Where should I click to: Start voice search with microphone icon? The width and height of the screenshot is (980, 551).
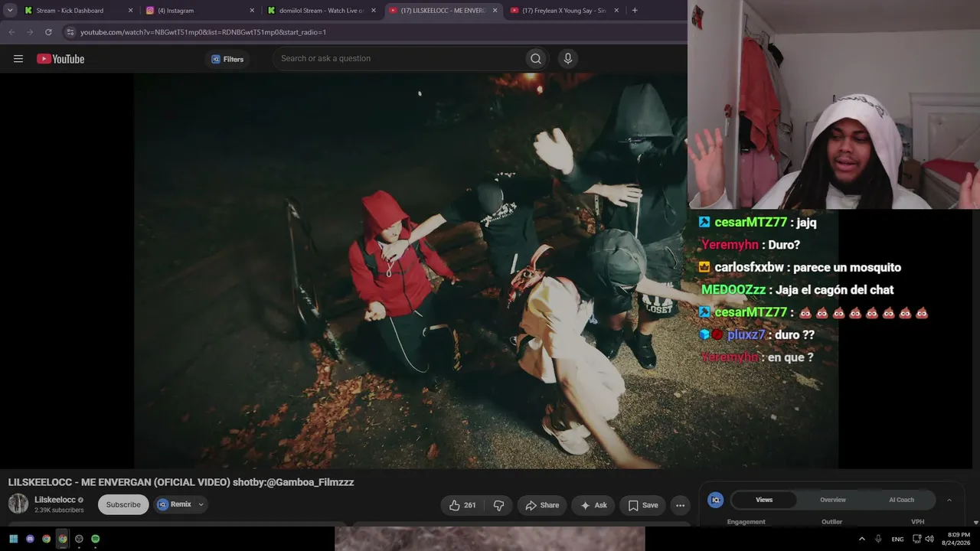[x=567, y=59]
